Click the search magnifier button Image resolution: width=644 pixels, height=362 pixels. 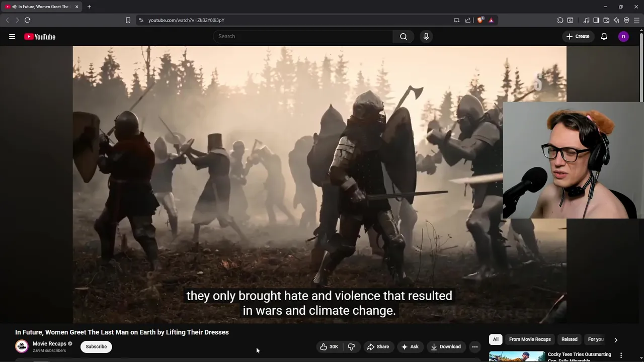[404, 36]
